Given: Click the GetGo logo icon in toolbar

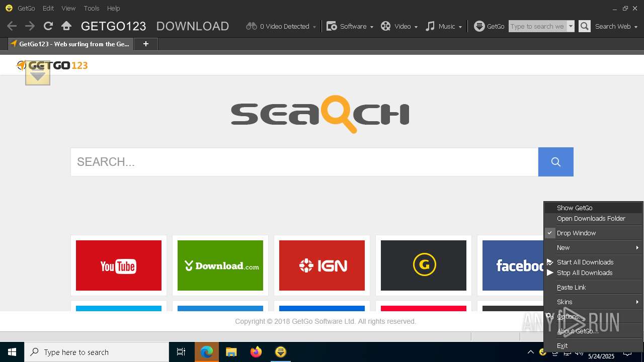Looking at the screenshot, I should (x=479, y=26).
